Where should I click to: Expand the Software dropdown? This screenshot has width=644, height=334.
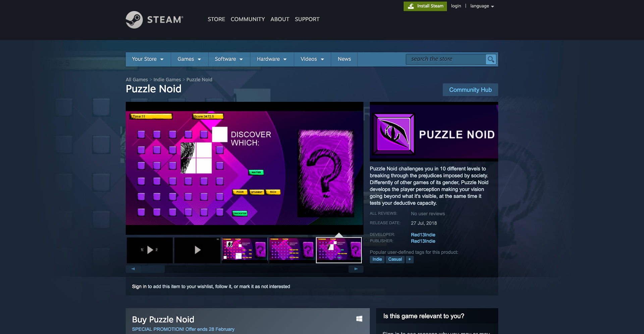229,59
